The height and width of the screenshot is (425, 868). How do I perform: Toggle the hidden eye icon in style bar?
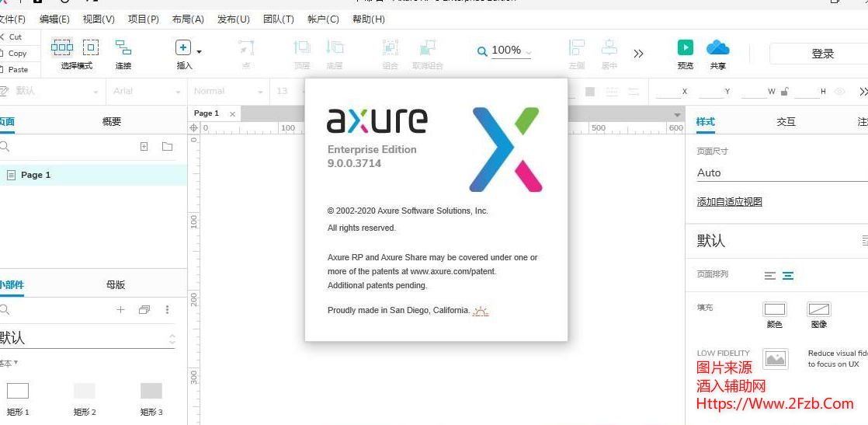click(x=840, y=92)
